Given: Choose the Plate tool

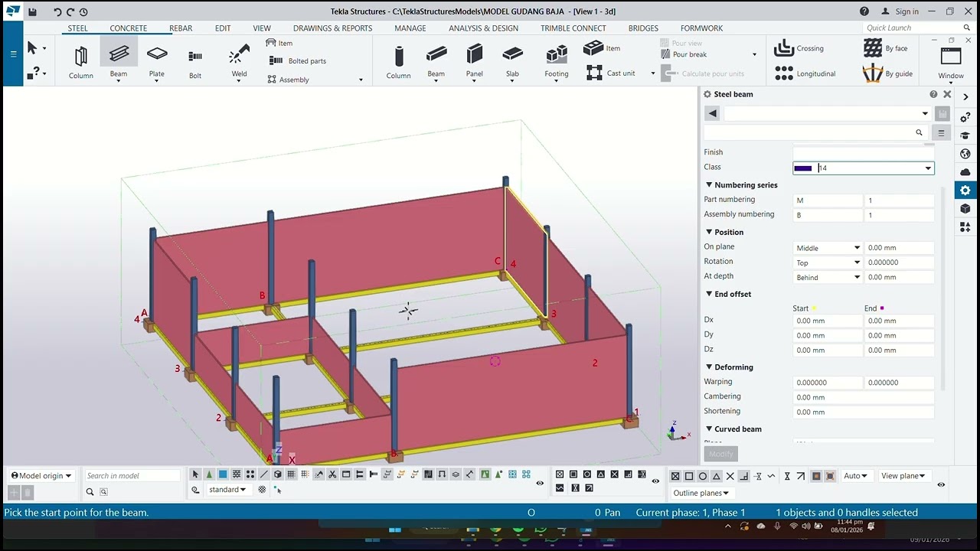Looking at the screenshot, I should tap(156, 61).
